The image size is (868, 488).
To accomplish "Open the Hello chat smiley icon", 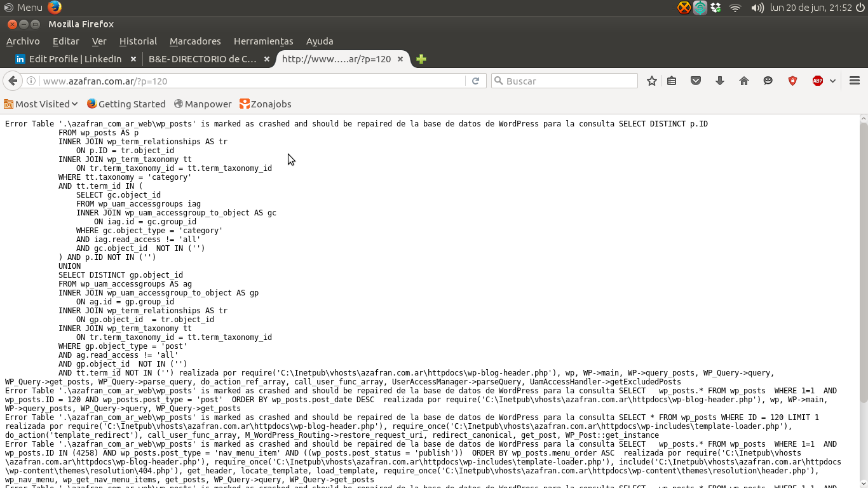I will (x=768, y=81).
